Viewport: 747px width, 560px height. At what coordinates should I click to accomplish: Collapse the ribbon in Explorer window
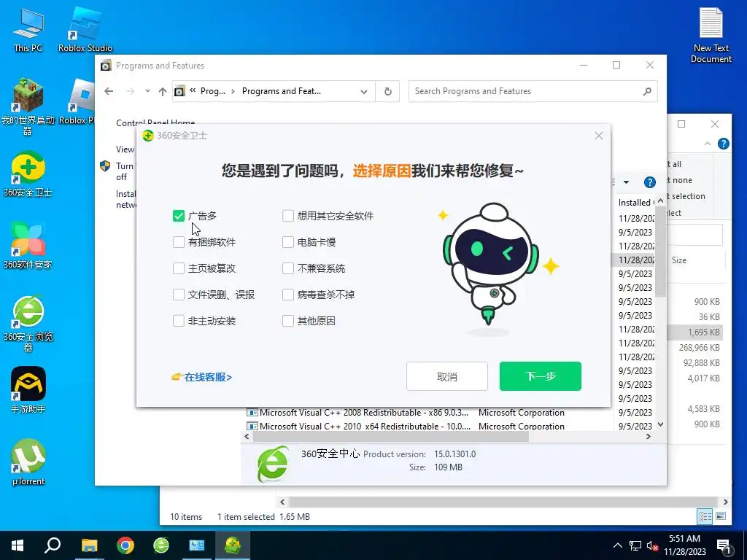click(708, 144)
